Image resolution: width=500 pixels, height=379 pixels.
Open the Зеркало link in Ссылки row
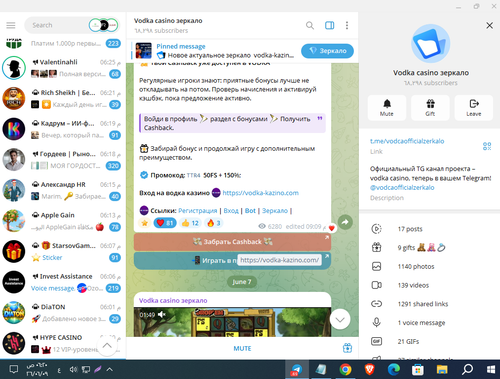275,211
